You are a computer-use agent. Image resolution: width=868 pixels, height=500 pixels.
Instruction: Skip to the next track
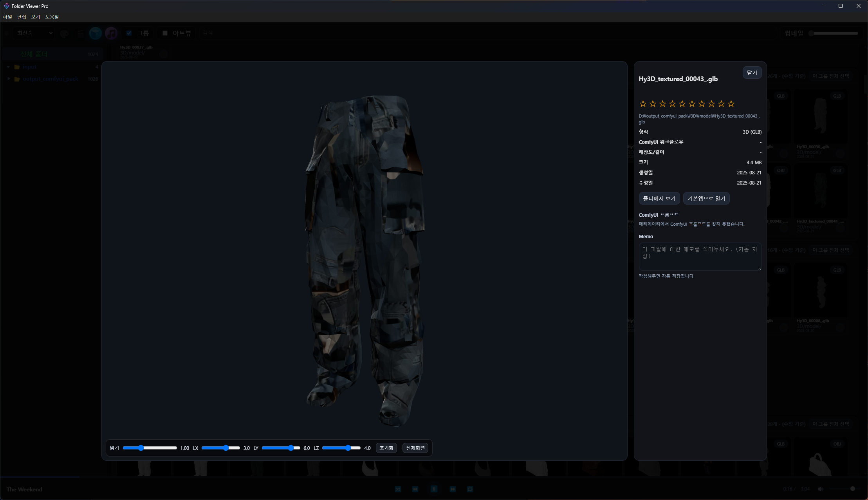[453, 489]
